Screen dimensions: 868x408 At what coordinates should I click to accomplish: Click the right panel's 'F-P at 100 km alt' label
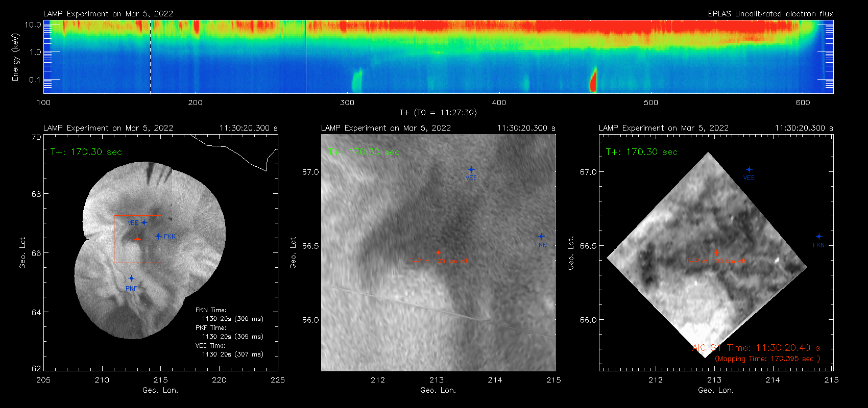coord(716,261)
